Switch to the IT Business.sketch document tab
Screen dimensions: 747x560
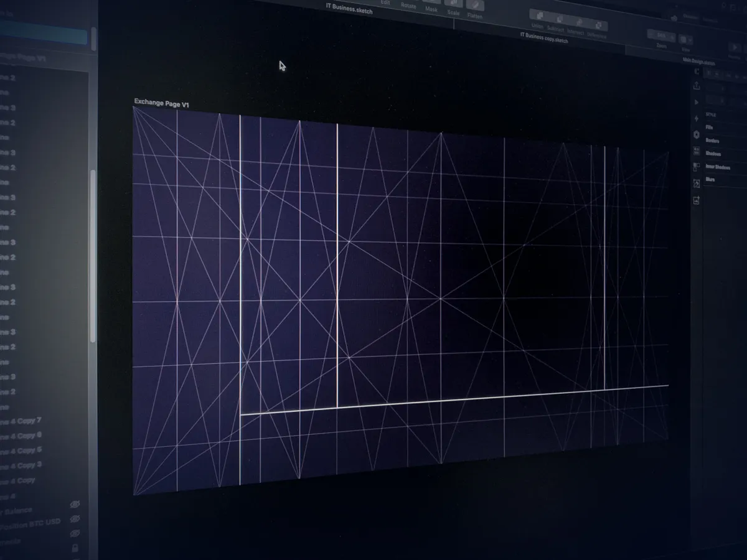(x=349, y=9)
